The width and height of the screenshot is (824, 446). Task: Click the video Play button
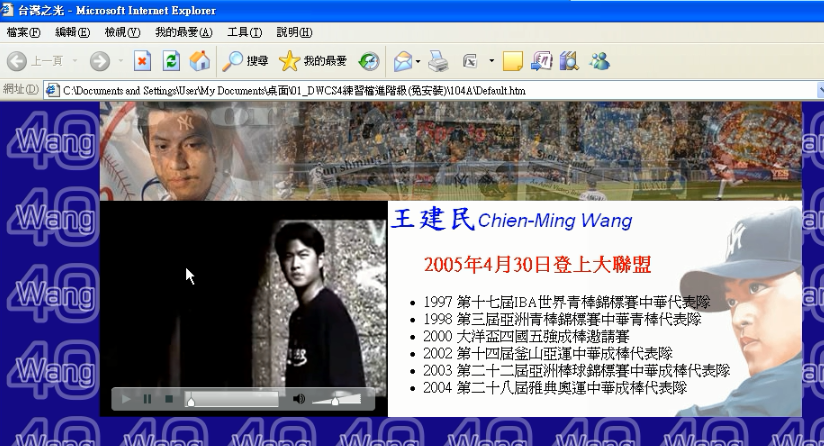pyautogui.click(x=126, y=399)
